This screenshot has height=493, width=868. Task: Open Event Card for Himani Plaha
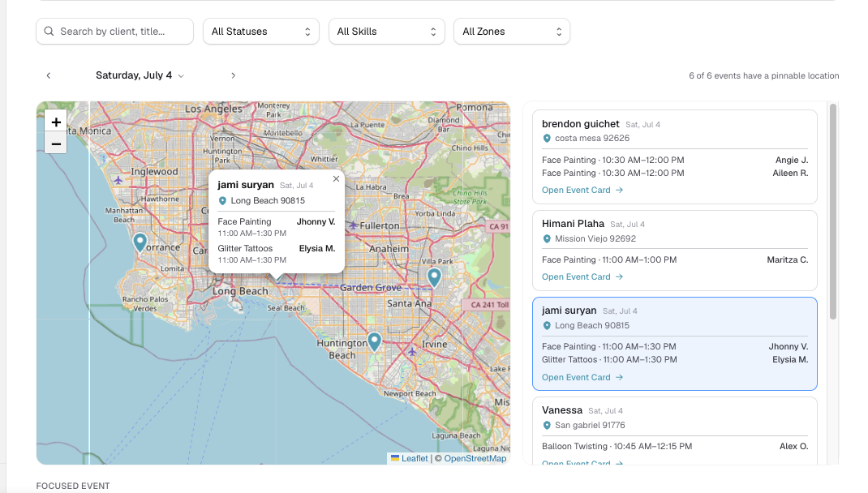click(x=582, y=277)
